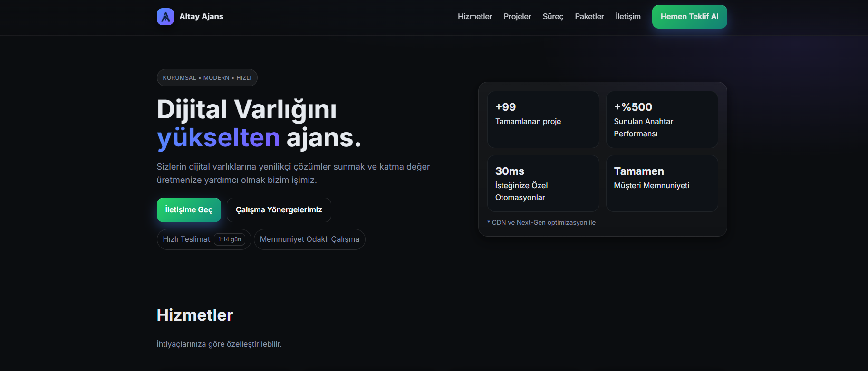Click the Hızlı Teslimat chip
The width and height of the screenshot is (868, 371).
[186, 239]
